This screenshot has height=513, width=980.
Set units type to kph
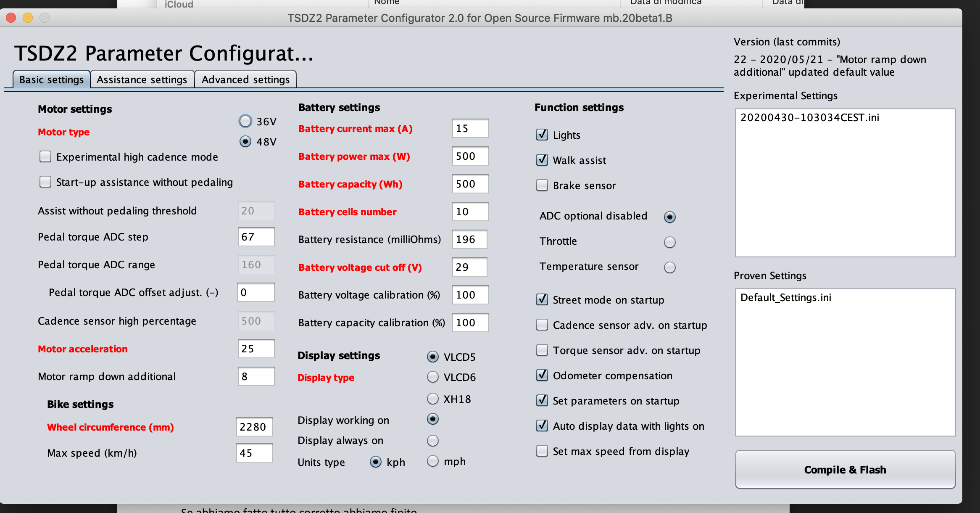(376, 462)
